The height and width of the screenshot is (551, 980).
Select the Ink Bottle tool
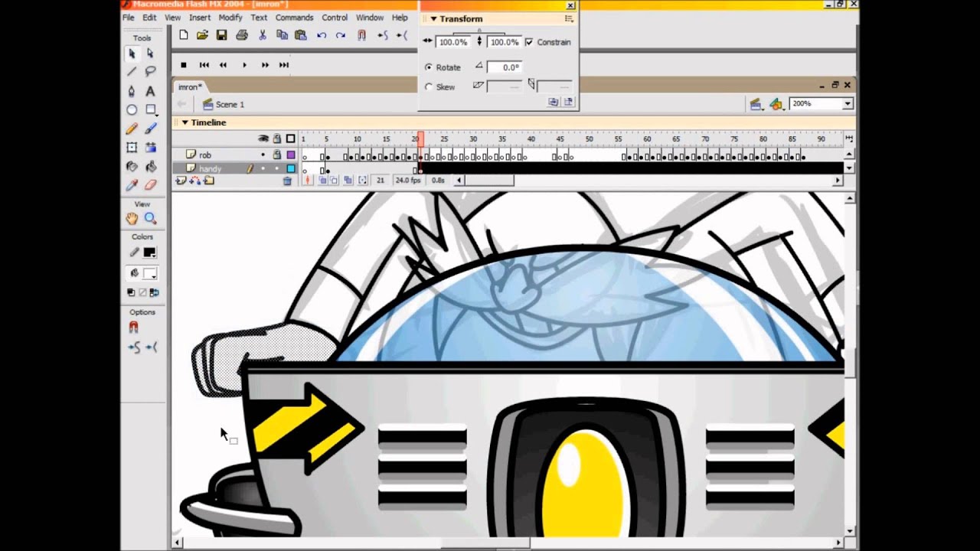132,166
